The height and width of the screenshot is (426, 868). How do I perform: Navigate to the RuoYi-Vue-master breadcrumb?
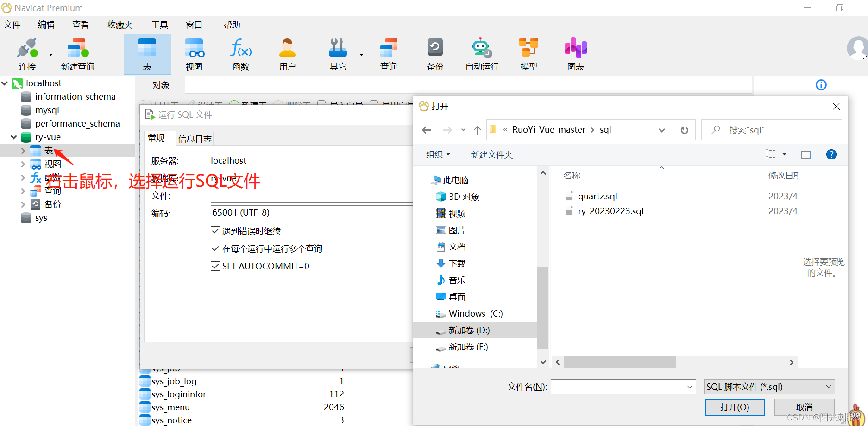549,130
